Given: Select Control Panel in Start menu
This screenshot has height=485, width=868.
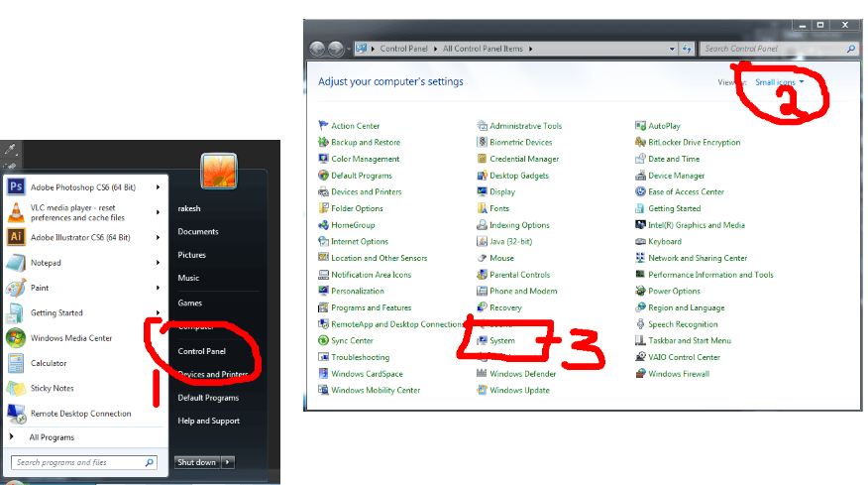Looking at the screenshot, I should click(x=201, y=351).
